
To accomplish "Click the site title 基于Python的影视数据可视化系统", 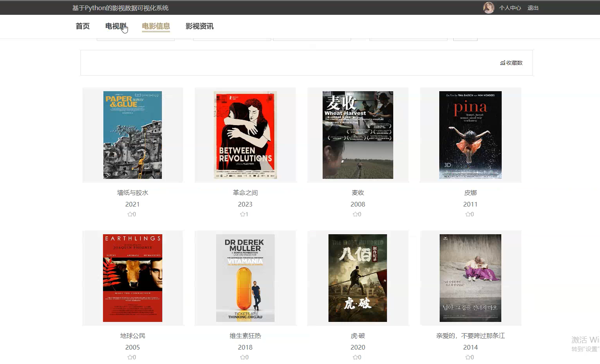I will tap(121, 8).
